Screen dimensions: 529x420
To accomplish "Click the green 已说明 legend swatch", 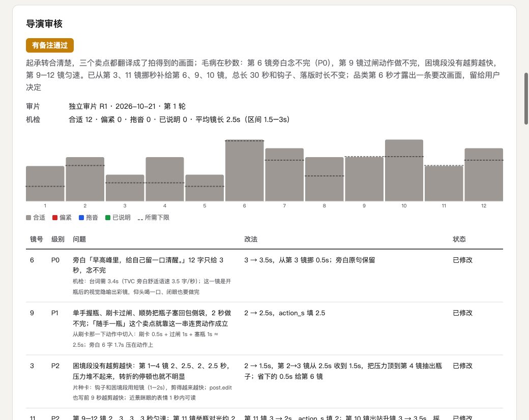I will coord(108,218).
